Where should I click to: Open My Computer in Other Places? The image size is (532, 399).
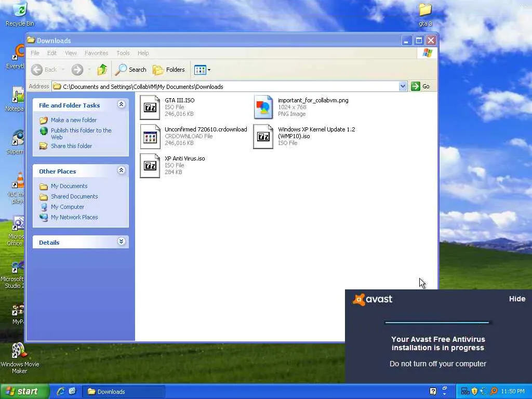pyautogui.click(x=68, y=207)
